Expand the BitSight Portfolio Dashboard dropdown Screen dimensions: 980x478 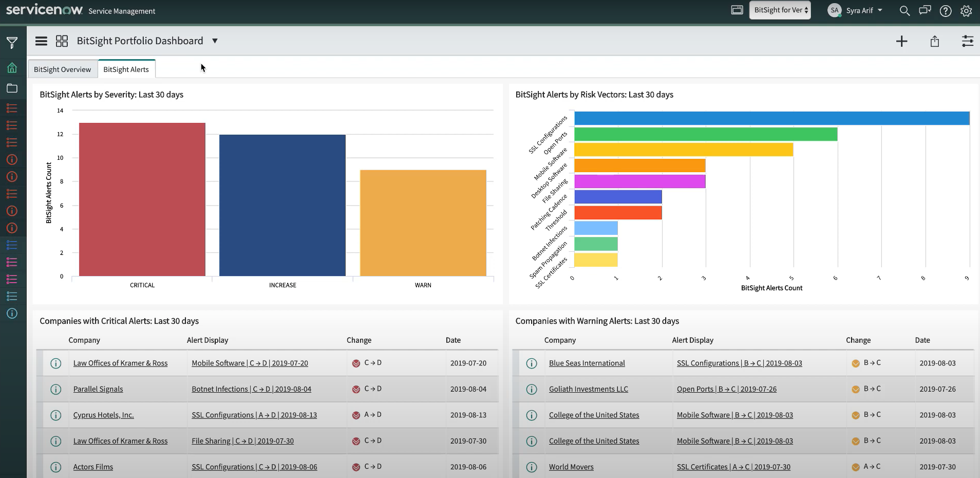point(215,41)
